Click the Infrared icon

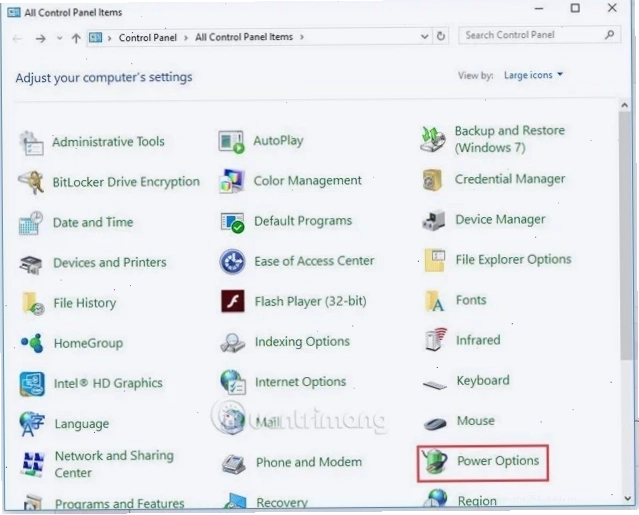[x=435, y=339]
